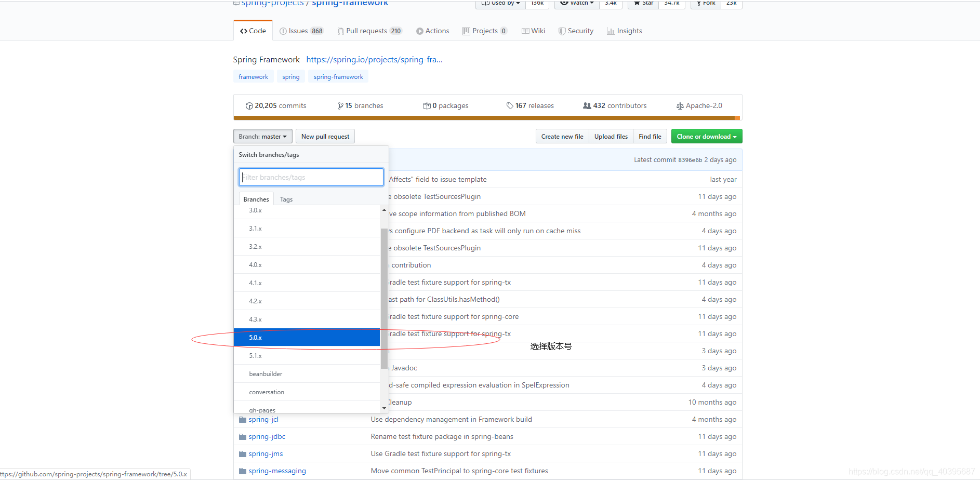
Task: Select the 4.3.x branch
Action: pos(307,319)
